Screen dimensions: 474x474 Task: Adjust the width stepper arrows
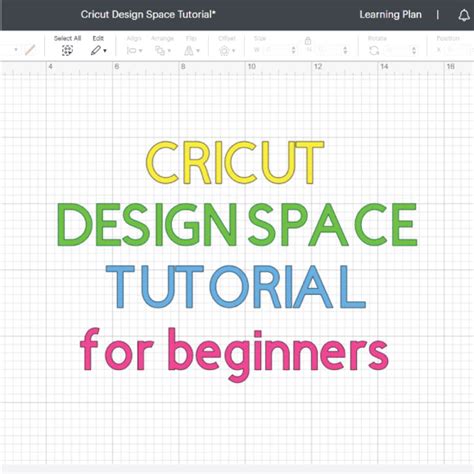coord(293,50)
